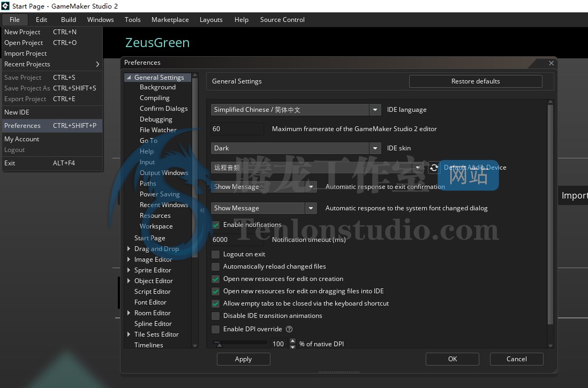Click the Apply button
Image resolution: width=588 pixels, height=388 pixels.
point(243,359)
